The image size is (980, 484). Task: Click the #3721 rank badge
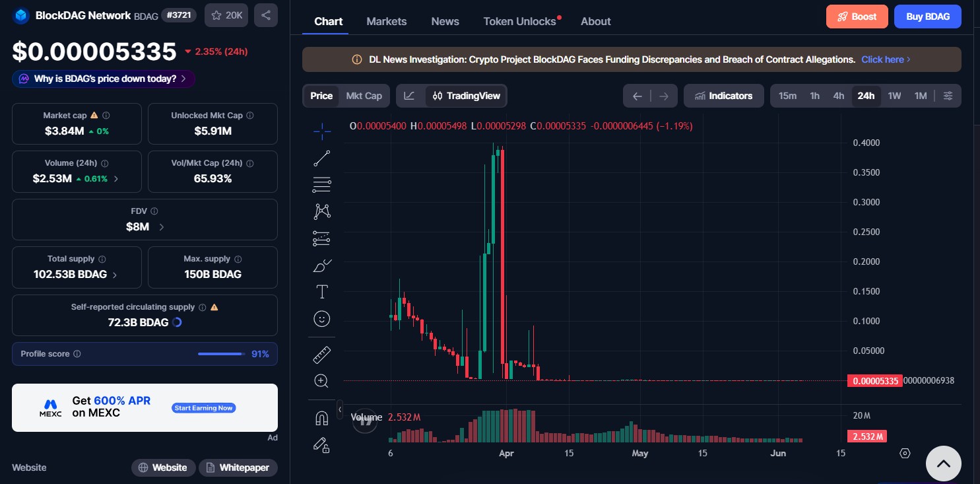[x=179, y=15]
